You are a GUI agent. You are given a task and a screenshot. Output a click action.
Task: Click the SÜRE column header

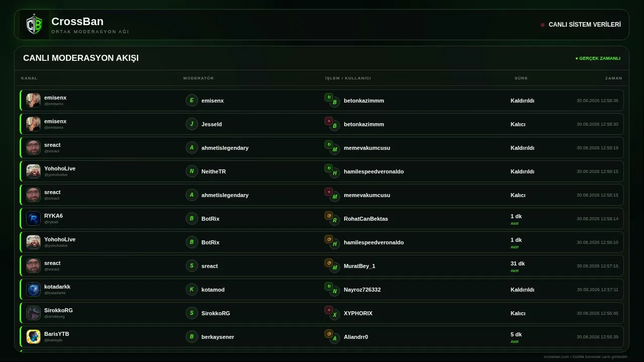[521, 78]
